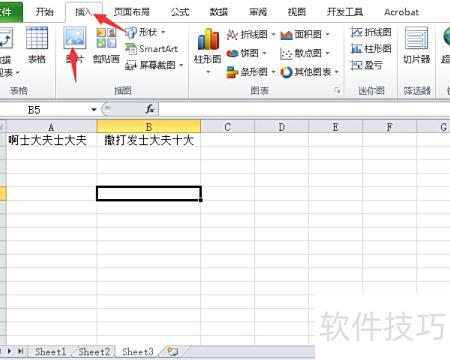450x360 pixels.
Task: Insert a table with 表格 icon
Action: 37,45
